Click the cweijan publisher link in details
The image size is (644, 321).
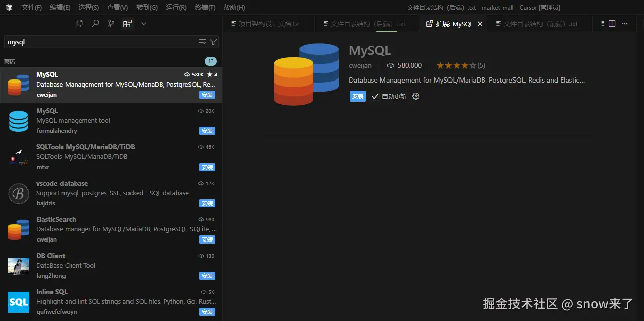pyautogui.click(x=360, y=65)
